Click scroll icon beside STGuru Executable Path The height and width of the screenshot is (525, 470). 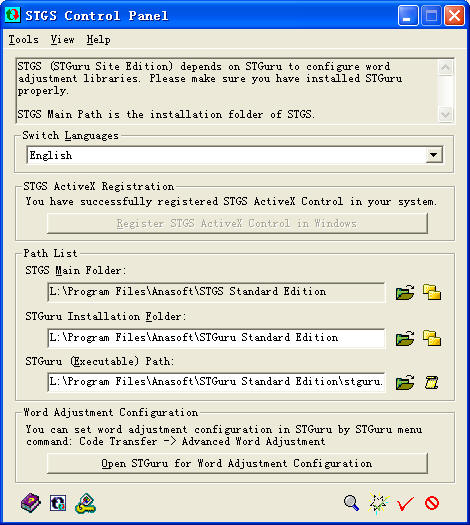pyautogui.click(x=432, y=382)
